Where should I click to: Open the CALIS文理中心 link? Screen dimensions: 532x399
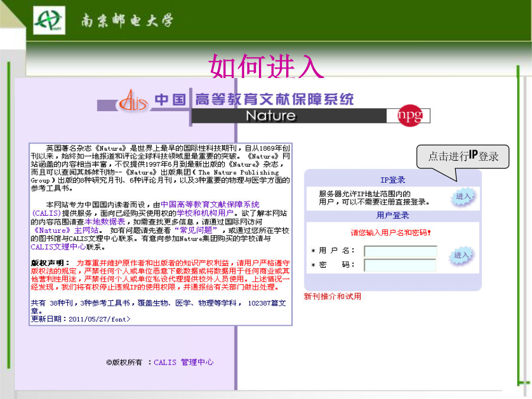pos(58,246)
